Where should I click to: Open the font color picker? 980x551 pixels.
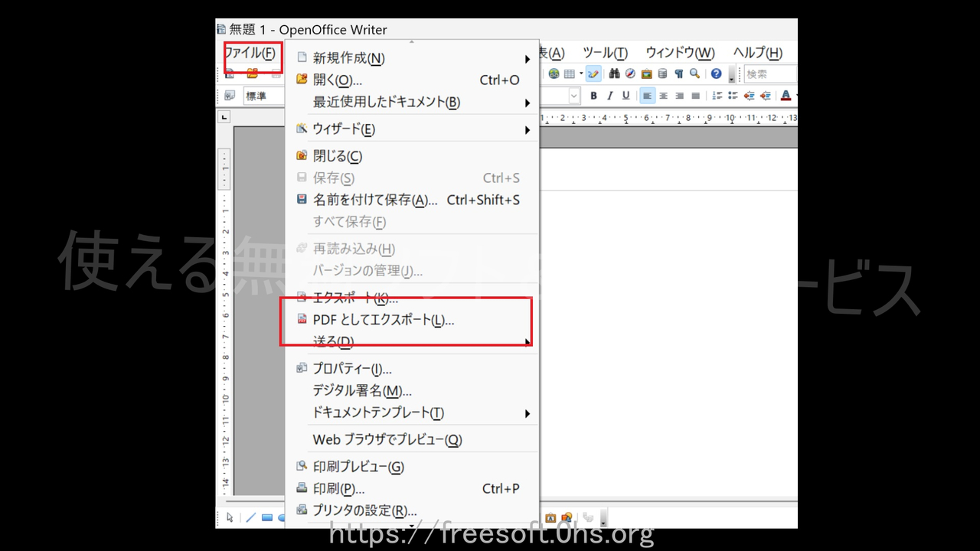coord(785,95)
